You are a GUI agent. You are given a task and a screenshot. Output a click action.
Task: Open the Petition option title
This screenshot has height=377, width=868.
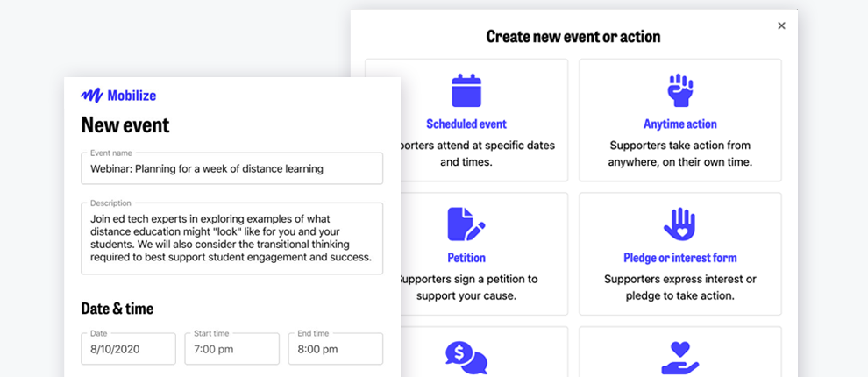point(466,258)
